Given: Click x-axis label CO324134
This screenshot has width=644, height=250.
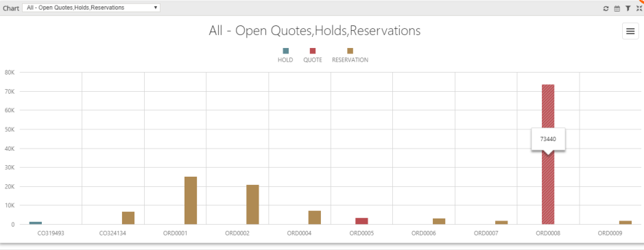Looking at the screenshot, I should tap(113, 233).
